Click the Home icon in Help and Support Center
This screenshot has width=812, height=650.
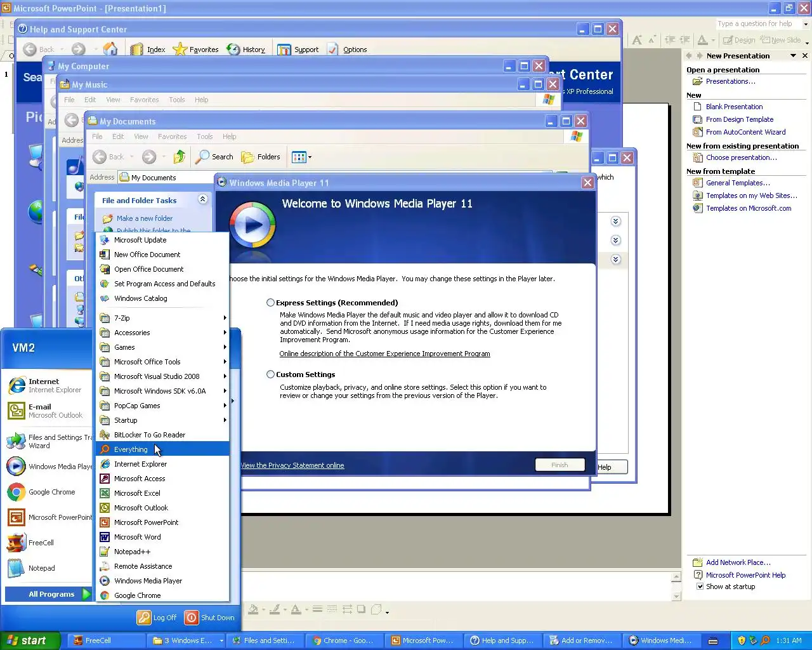[110, 49]
